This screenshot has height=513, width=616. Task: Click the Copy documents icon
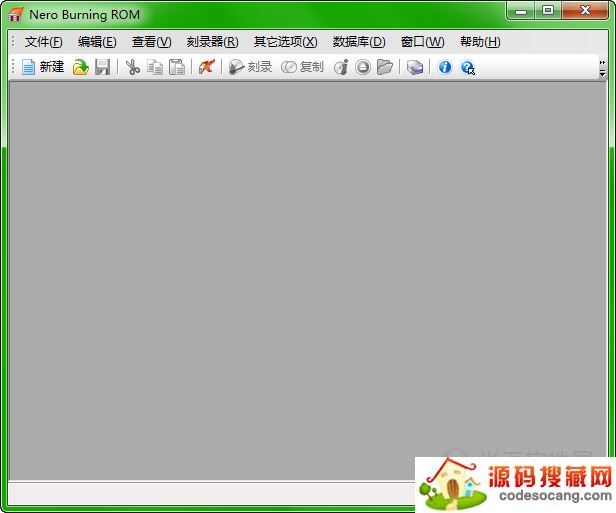(x=155, y=67)
